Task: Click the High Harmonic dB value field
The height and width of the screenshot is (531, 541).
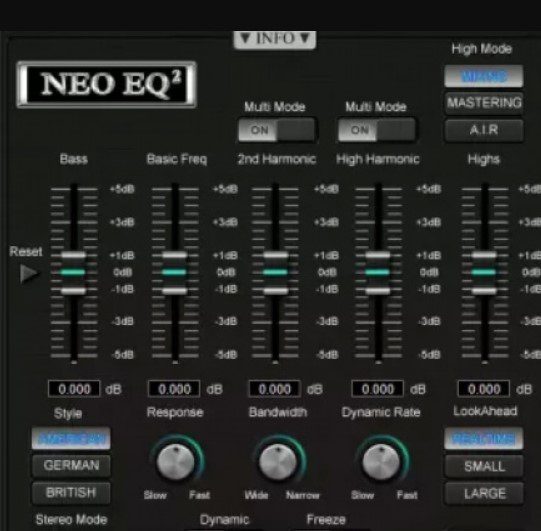Action: [x=377, y=389]
